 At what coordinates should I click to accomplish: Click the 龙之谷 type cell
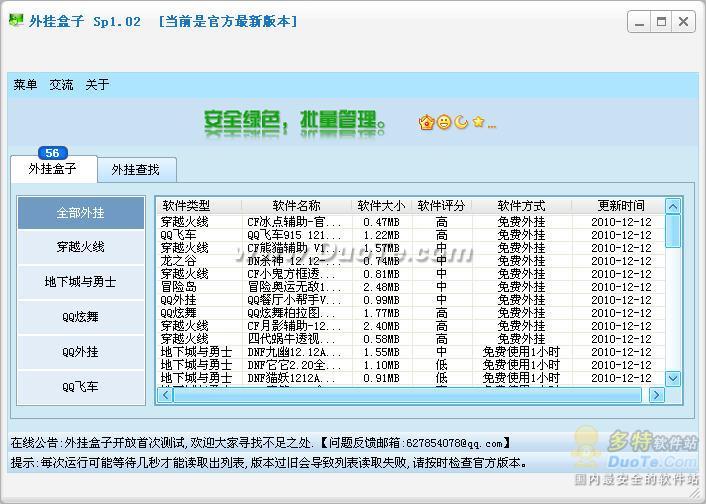pyautogui.click(x=179, y=261)
